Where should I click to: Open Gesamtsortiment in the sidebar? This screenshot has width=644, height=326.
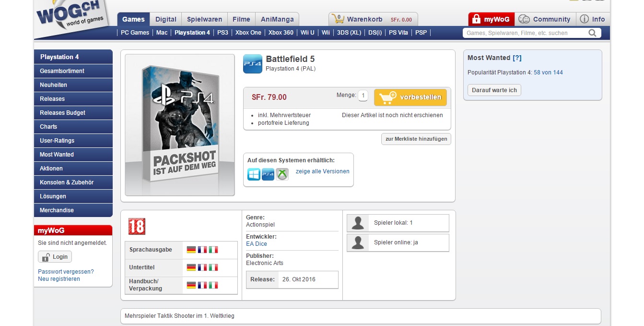coord(73,71)
